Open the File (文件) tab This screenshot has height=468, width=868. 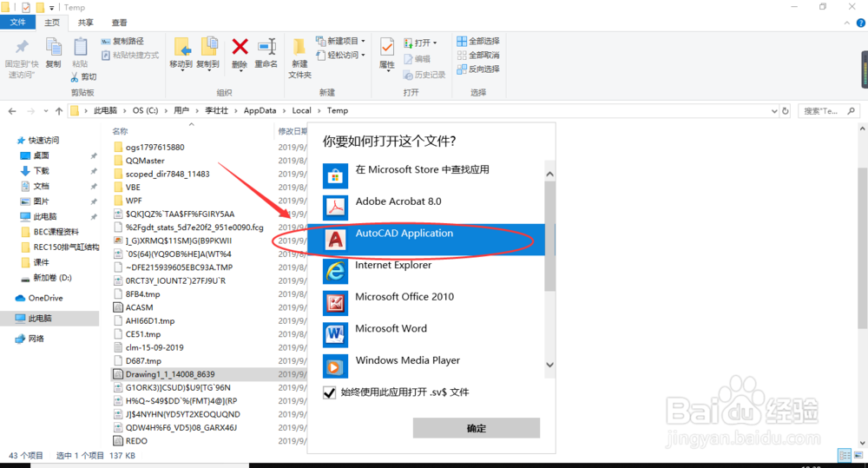coord(17,23)
